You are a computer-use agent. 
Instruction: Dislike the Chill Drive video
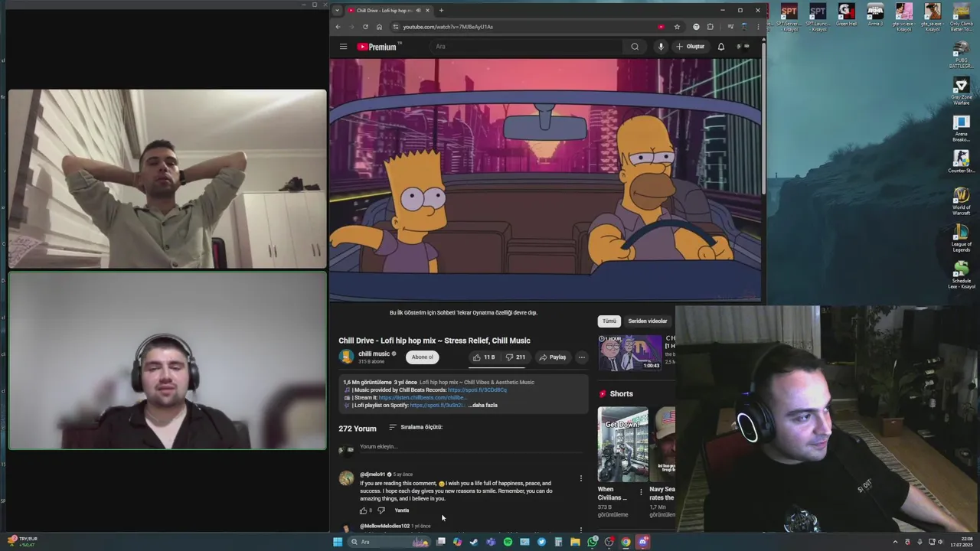click(515, 357)
